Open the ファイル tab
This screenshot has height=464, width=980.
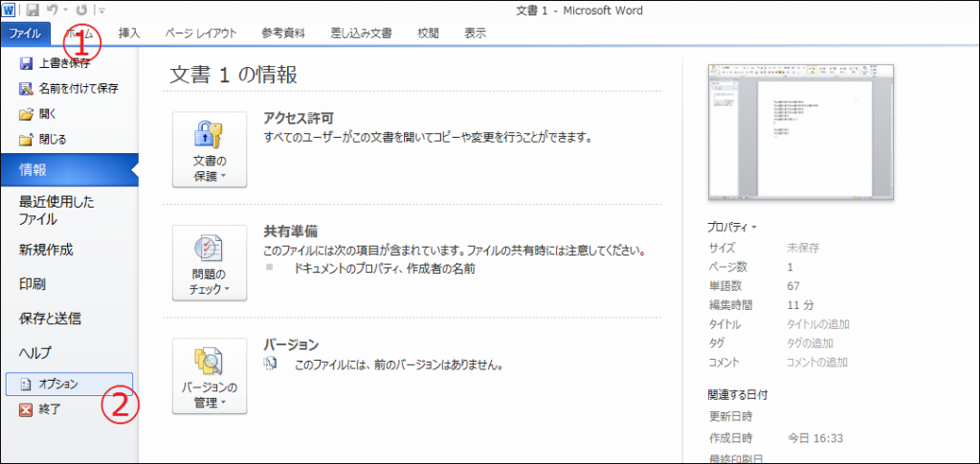pos(26,33)
